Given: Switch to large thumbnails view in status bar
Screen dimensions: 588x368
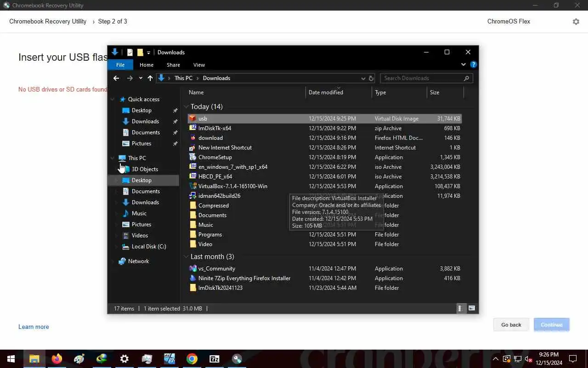Looking at the screenshot, I should click(x=472, y=309).
